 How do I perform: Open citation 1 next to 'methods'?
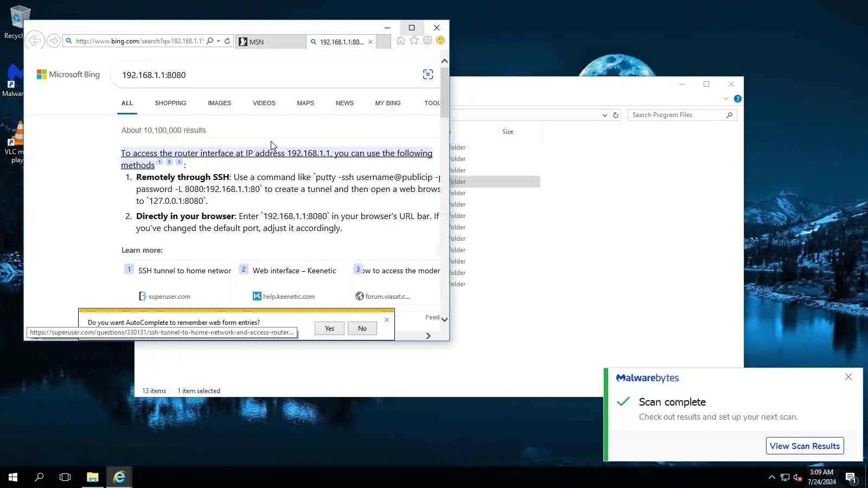point(159,162)
